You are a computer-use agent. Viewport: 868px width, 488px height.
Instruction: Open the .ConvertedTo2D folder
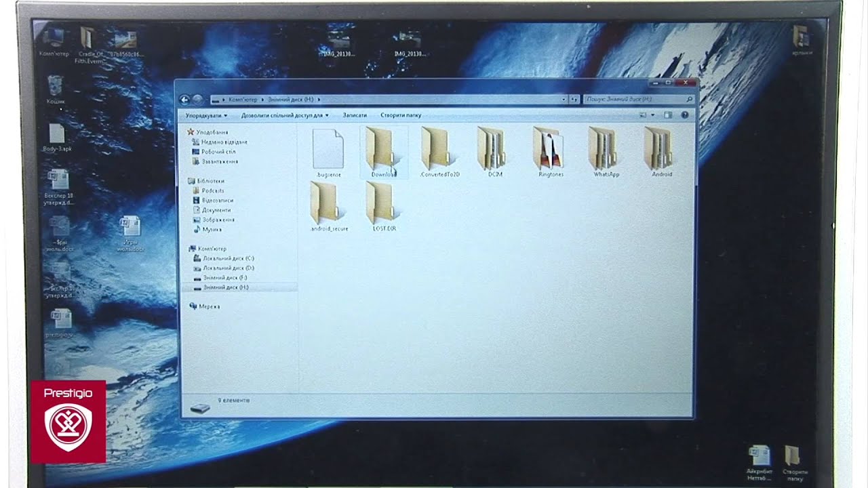click(x=439, y=153)
